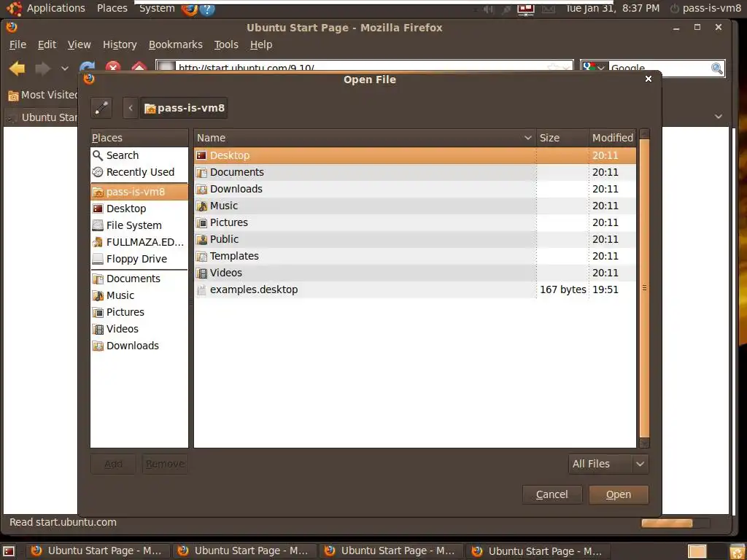Open the search engine selector dropdown

pos(595,68)
